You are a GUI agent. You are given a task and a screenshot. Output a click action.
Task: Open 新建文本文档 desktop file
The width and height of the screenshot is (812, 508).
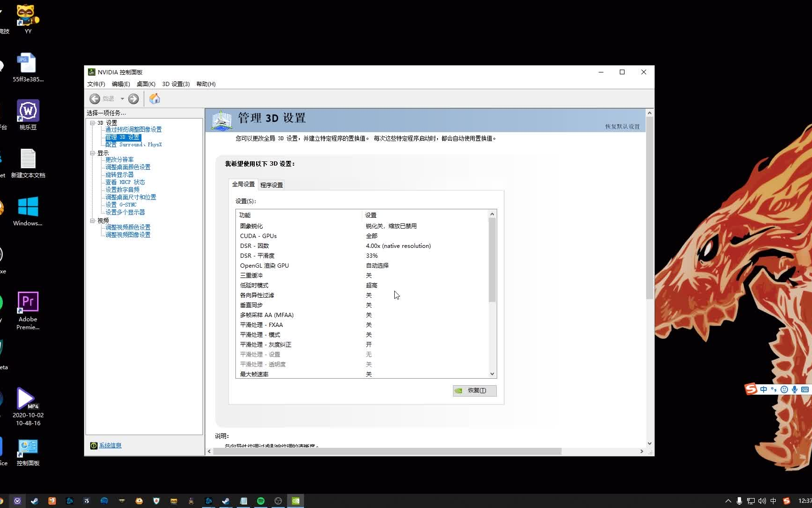click(28, 163)
